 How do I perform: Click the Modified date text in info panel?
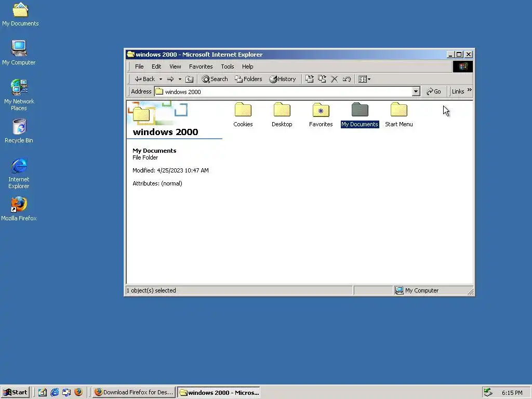coord(170,170)
